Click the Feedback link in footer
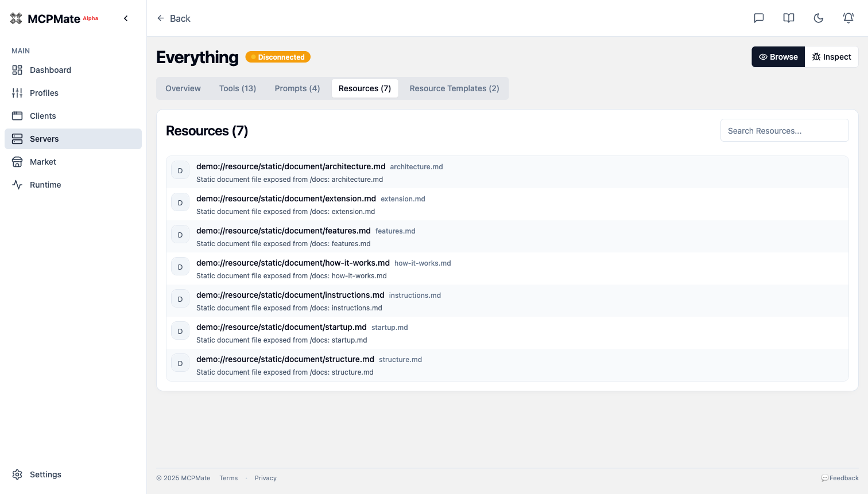The height and width of the screenshot is (494, 868). [840, 478]
